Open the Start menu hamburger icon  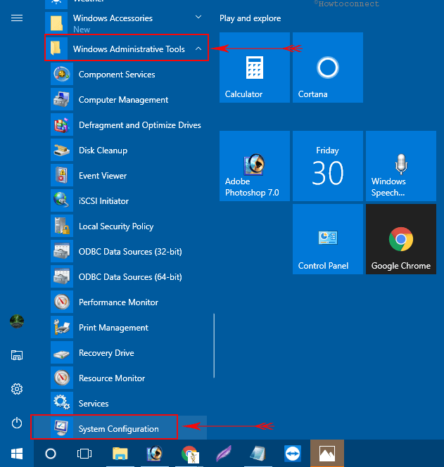[x=17, y=18]
